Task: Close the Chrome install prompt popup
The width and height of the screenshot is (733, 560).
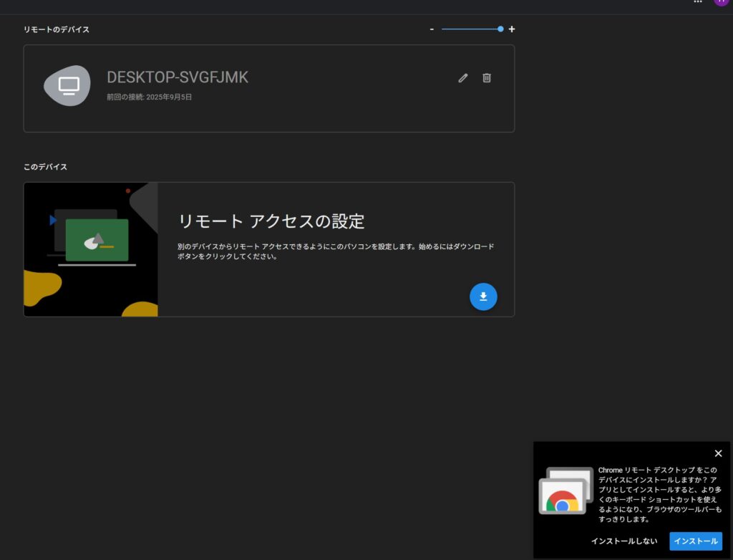Action: (x=718, y=453)
